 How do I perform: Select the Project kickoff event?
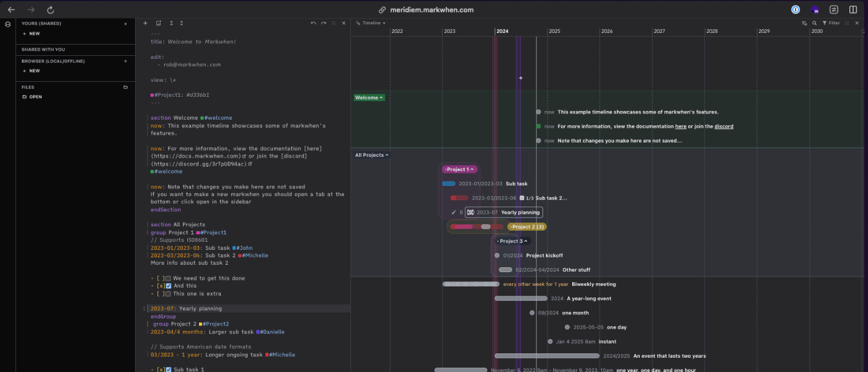coord(529,255)
